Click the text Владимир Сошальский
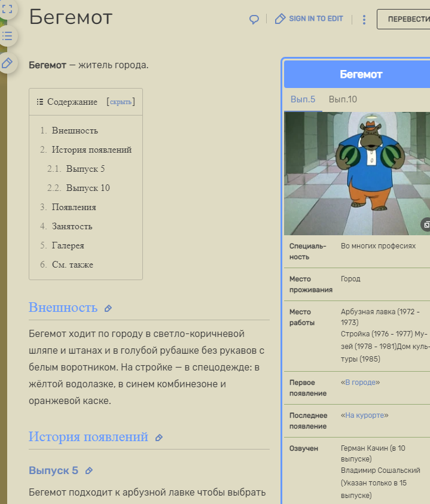 pyautogui.click(x=380, y=470)
